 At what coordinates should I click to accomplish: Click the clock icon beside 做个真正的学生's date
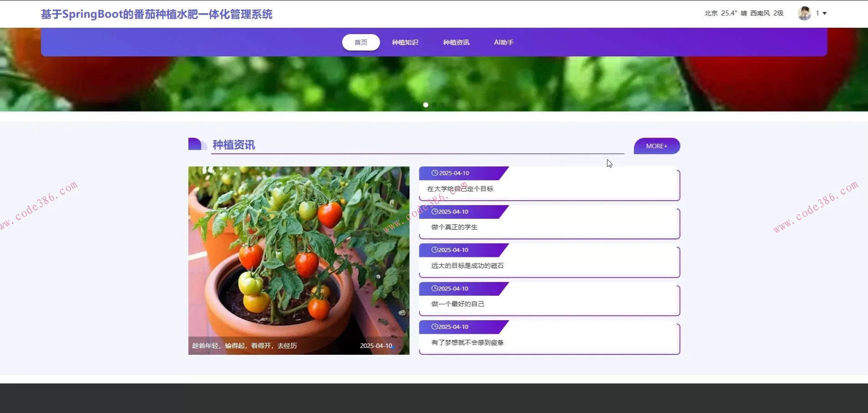pyautogui.click(x=434, y=211)
